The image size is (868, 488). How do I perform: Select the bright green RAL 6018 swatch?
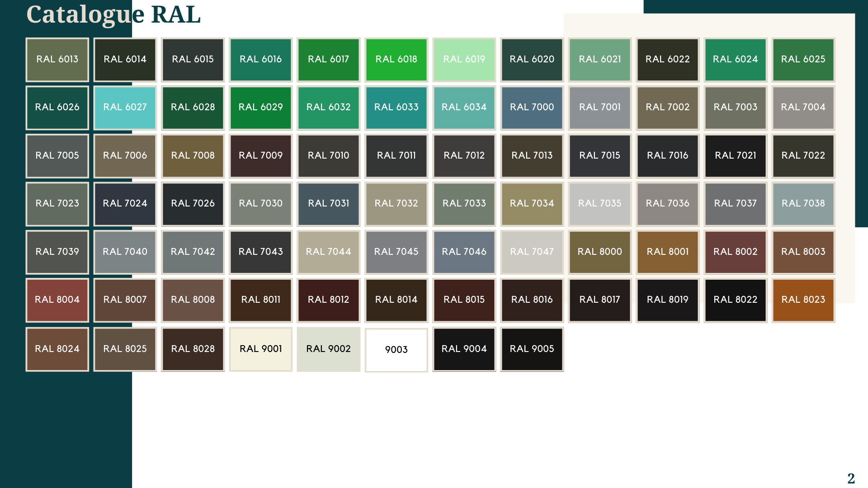click(396, 60)
